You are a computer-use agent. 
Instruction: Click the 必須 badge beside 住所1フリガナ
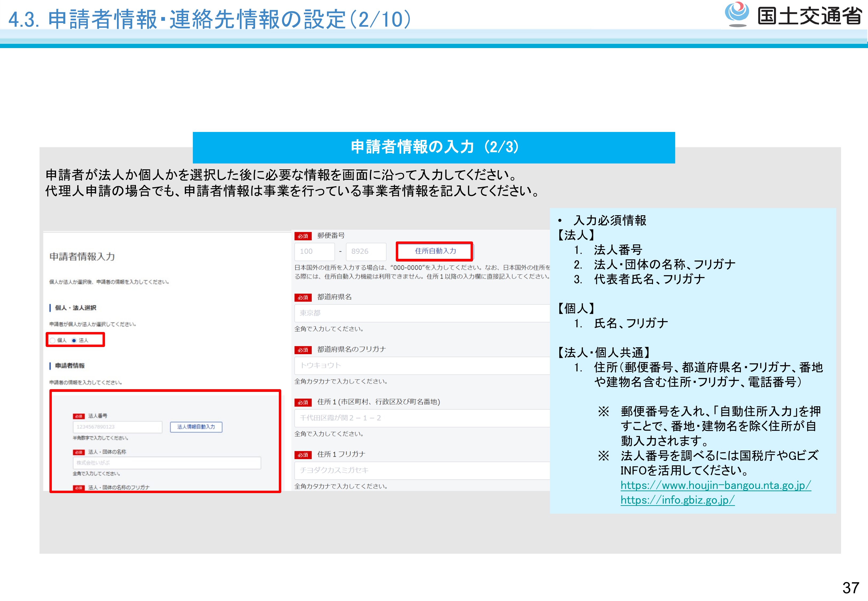click(x=303, y=455)
